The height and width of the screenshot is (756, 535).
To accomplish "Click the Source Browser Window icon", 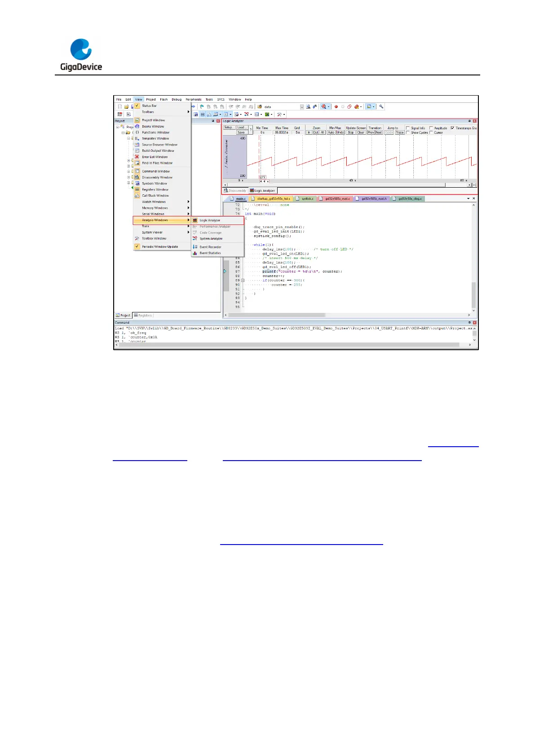I will tap(137, 145).
